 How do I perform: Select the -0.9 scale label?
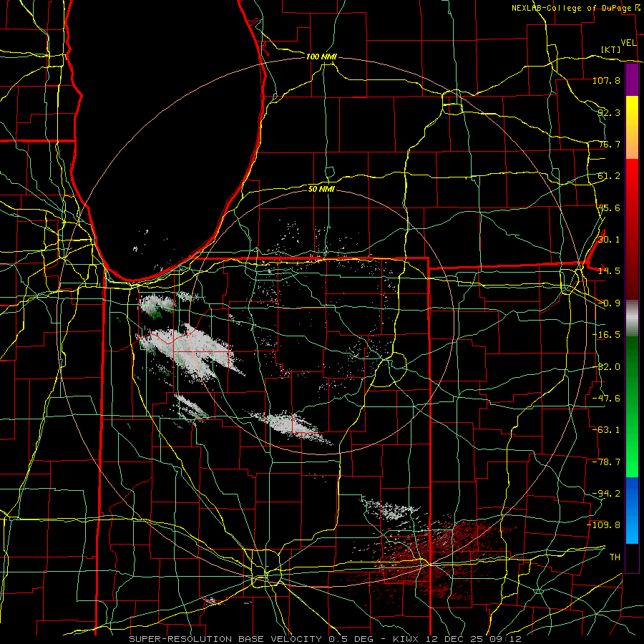click(609, 303)
